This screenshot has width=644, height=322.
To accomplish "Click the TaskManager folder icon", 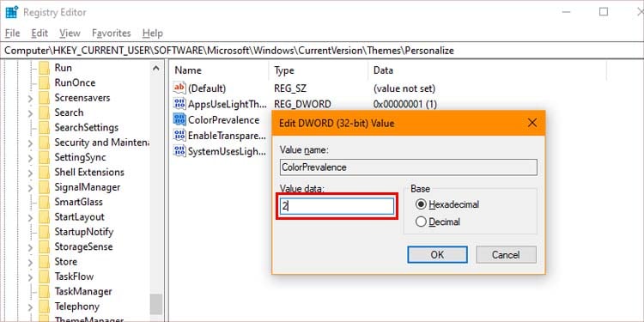I will click(x=44, y=292).
